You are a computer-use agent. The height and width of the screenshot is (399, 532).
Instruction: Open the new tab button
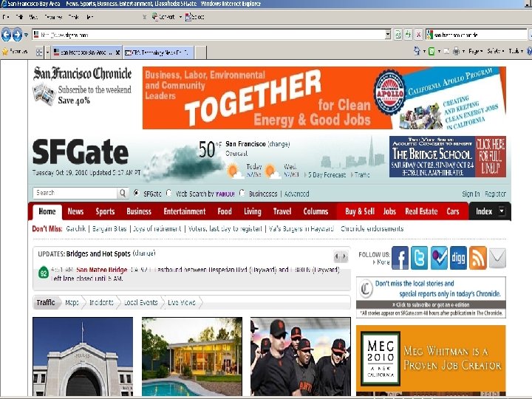(200, 52)
